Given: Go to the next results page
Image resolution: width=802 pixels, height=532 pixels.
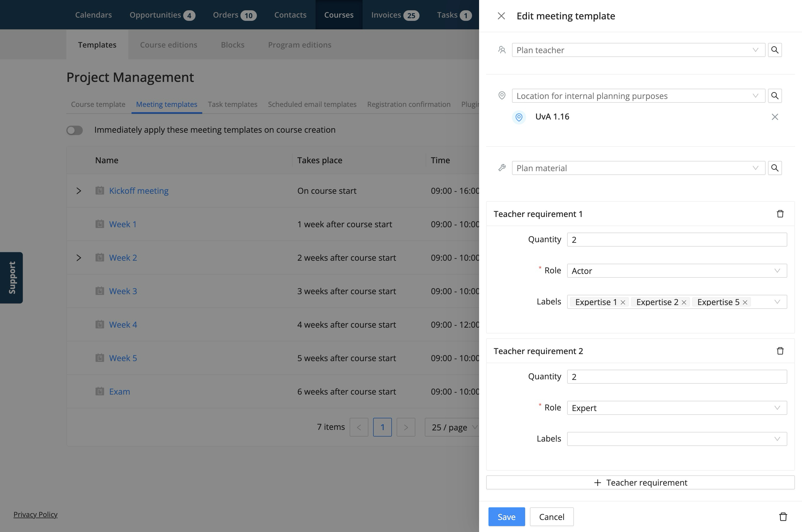Looking at the screenshot, I should point(406,427).
